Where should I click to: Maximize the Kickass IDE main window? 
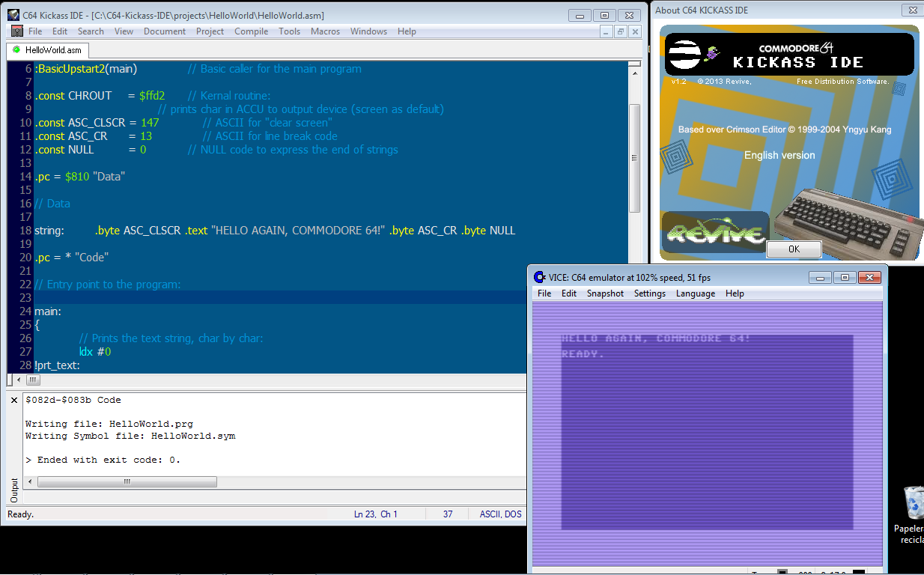click(x=604, y=15)
